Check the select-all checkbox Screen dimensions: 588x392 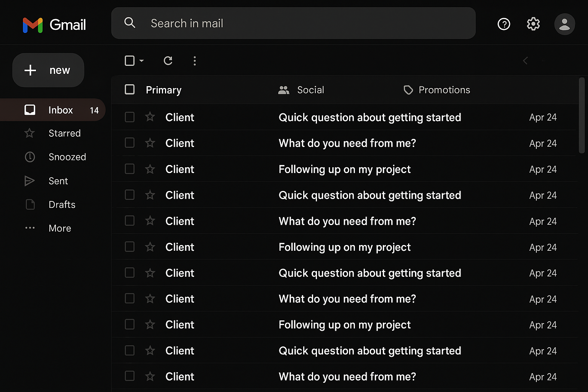click(x=130, y=89)
